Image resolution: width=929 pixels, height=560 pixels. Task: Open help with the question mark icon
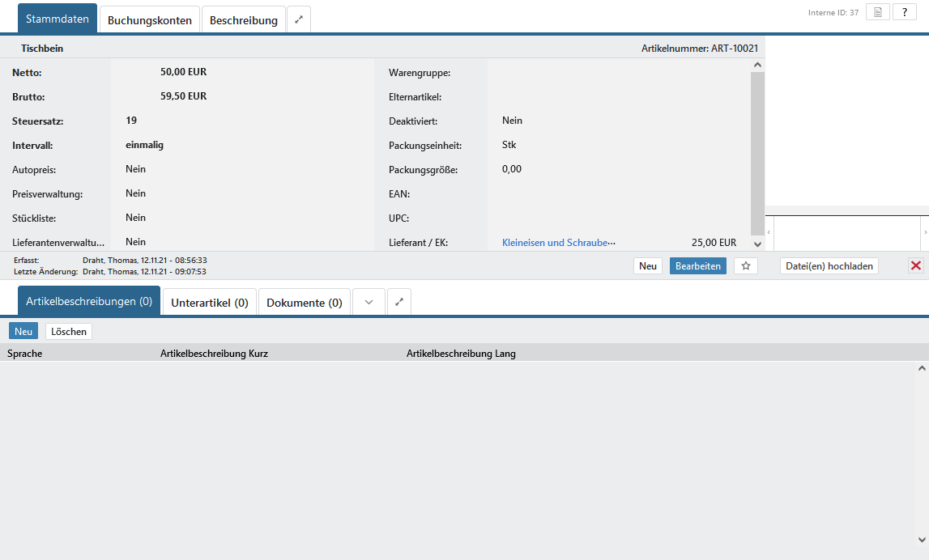pos(905,12)
